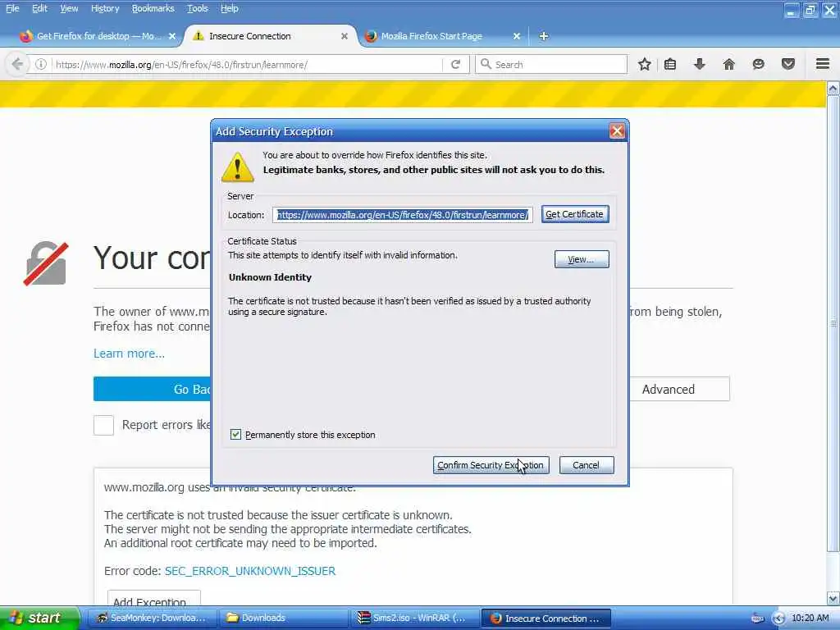The image size is (840, 630).
Task: Click the site information icon
Action: pyautogui.click(x=41, y=64)
